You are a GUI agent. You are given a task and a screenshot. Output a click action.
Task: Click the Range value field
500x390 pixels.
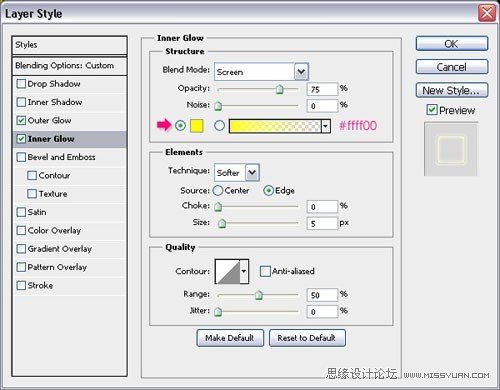coord(322,295)
